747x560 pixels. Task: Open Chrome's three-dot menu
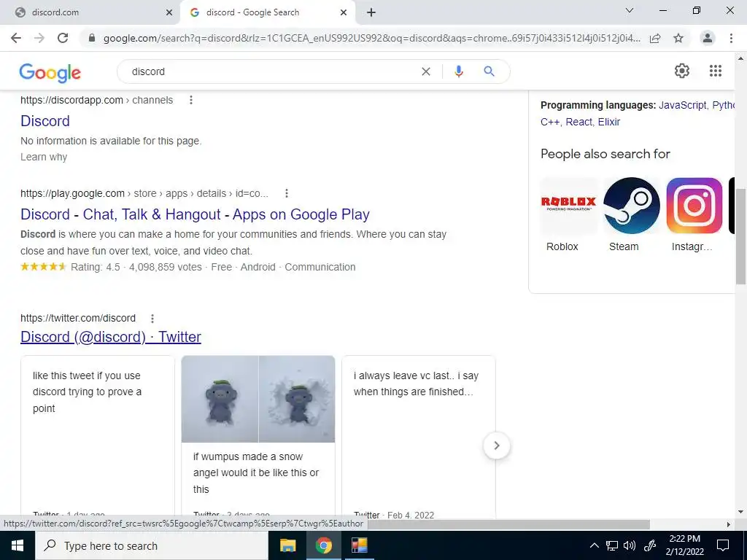pyautogui.click(x=731, y=38)
